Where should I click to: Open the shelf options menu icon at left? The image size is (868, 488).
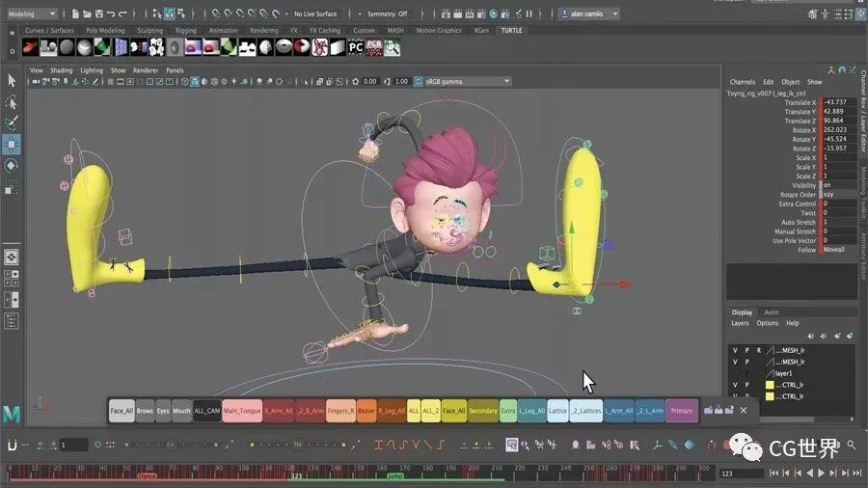(x=13, y=51)
